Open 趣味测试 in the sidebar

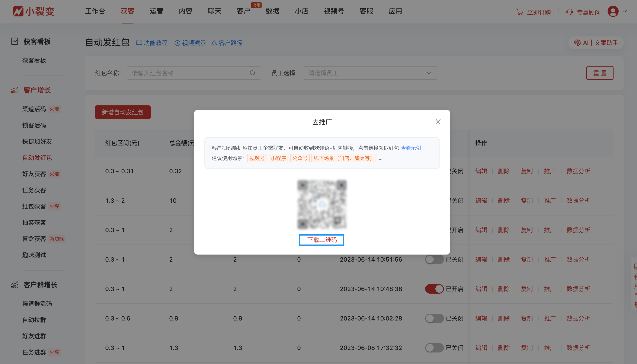point(34,255)
